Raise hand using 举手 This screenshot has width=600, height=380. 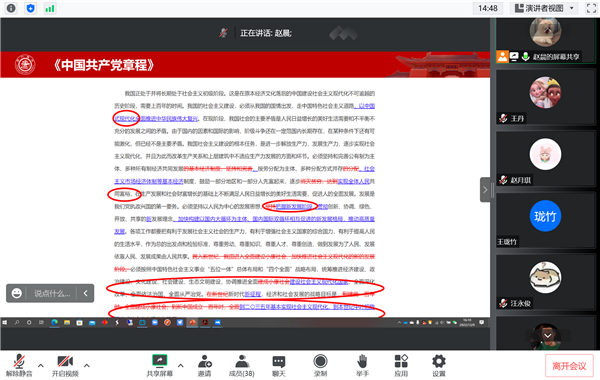pyautogui.click(x=362, y=365)
